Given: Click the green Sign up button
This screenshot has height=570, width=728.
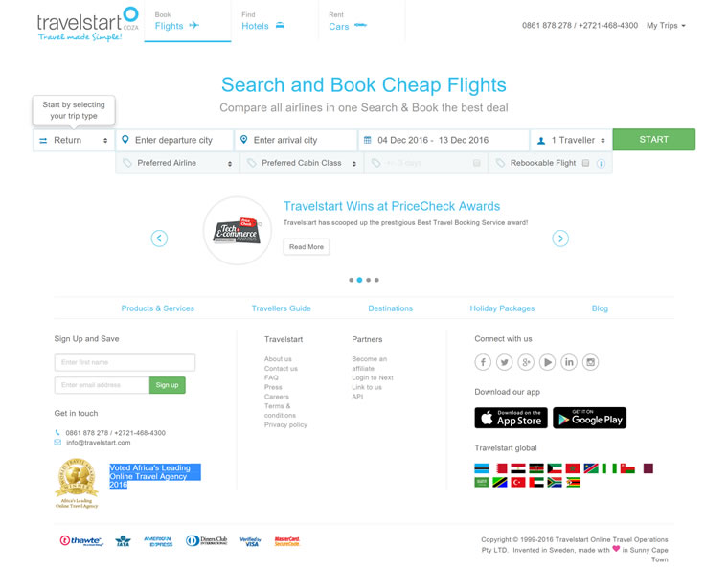Looking at the screenshot, I should click(x=167, y=385).
